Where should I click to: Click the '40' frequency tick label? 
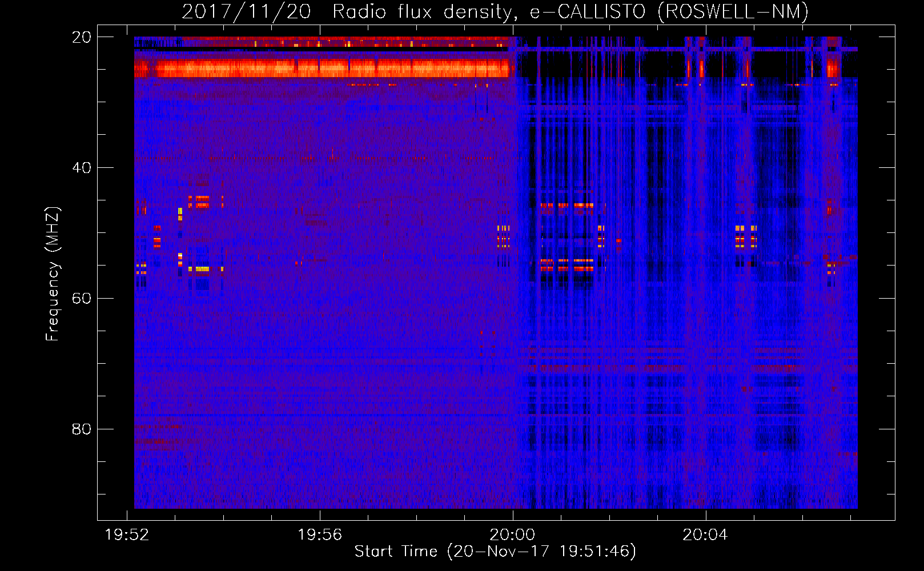click(82, 168)
